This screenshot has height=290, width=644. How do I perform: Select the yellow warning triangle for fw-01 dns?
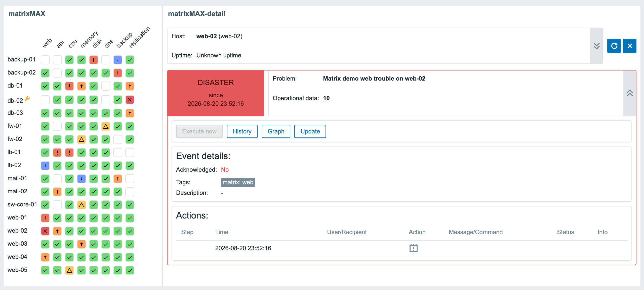click(106, 126)
